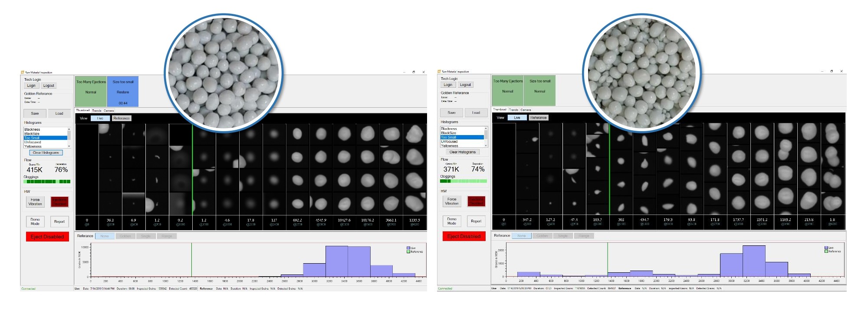Switch to the Camera tab in the right window

pos(526,110)
